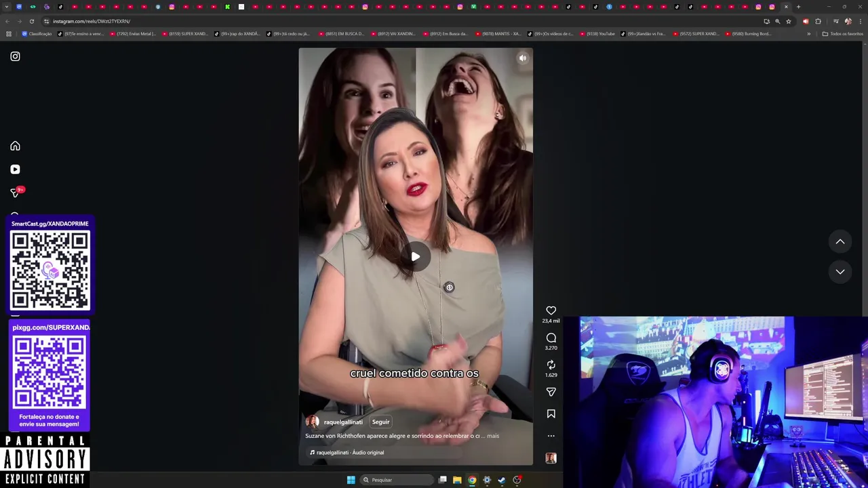Click the taskbar 'Pesquisar' search box

397,480
